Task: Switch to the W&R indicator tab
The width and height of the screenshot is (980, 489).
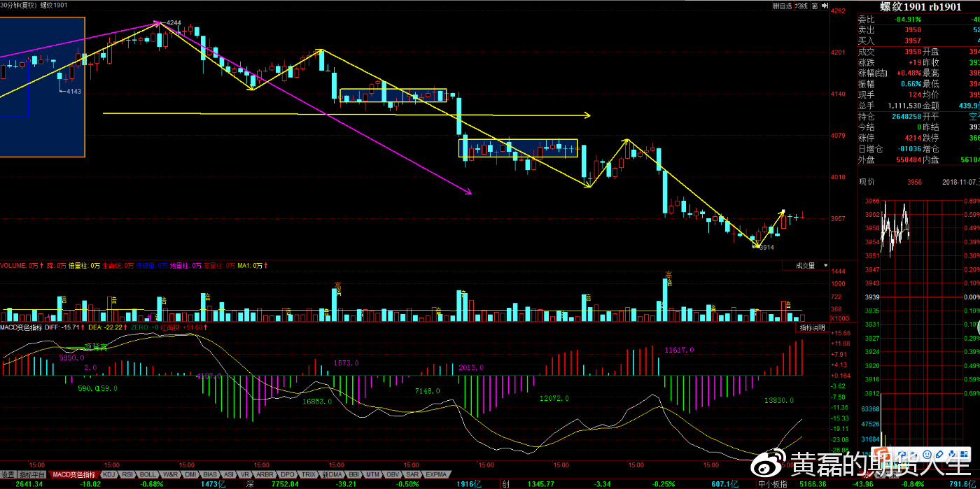Action: (171, 474)
